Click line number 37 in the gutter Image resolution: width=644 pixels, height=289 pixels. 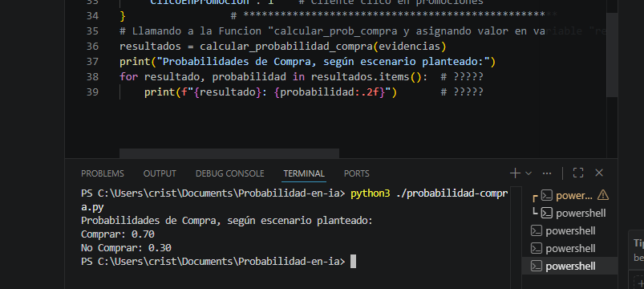click(92, 61)
